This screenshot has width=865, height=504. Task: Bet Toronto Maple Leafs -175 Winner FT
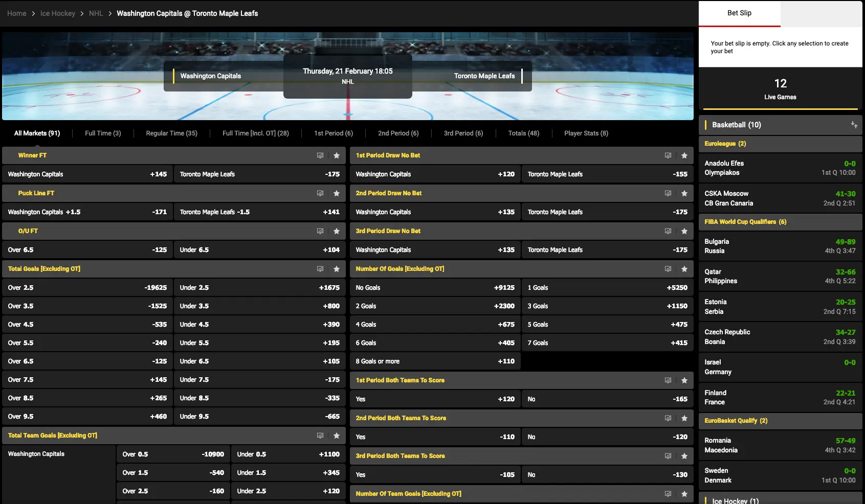click(x=260, y=174)
